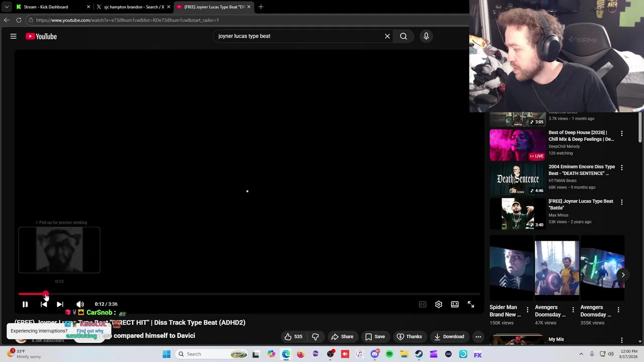The width and height of the screenshot is (644, 362).
Task: Go back to the previous page
Action: click(7, 20)
